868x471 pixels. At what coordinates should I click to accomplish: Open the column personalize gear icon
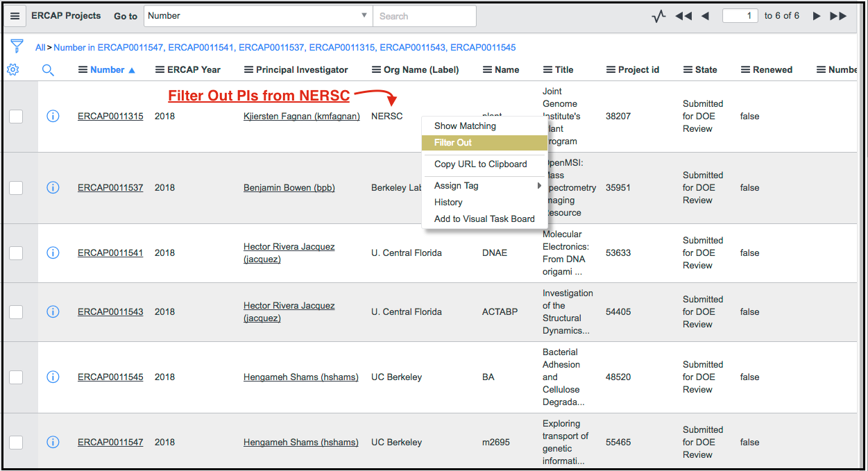tap(12, 69)
